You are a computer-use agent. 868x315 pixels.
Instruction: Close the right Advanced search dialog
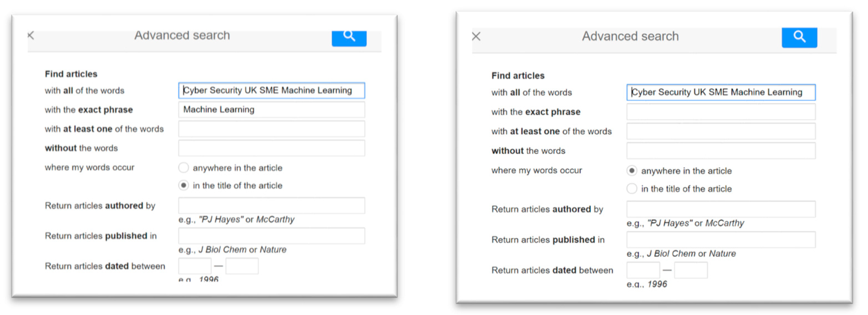[x=476, y=36]
